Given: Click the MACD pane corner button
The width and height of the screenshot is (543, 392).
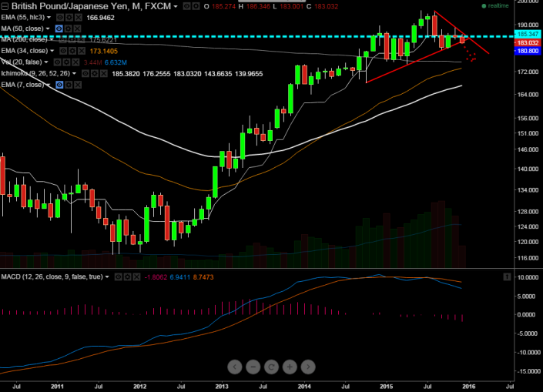Looking at the screenshot, I should click(507, 276).
